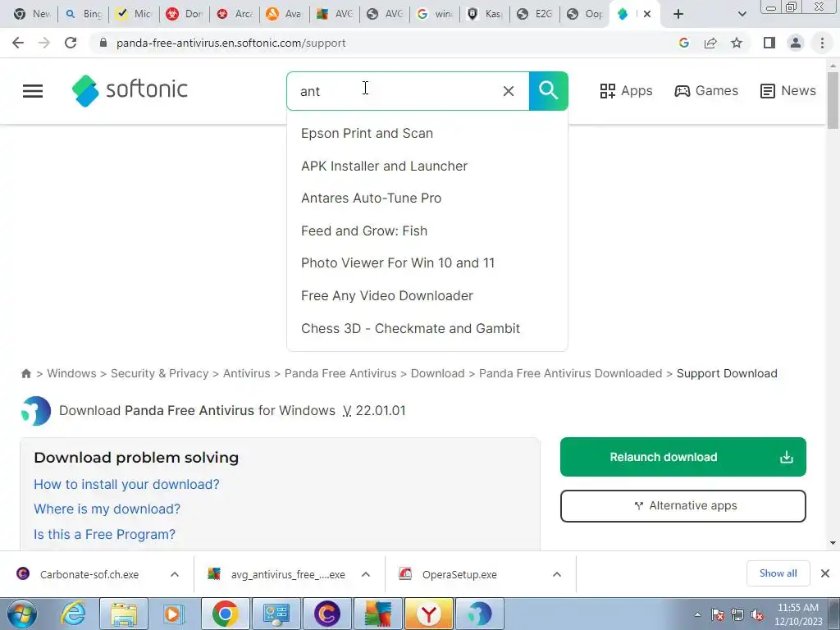
Task: Open Google icon in address bar
Action: (683, 43)
